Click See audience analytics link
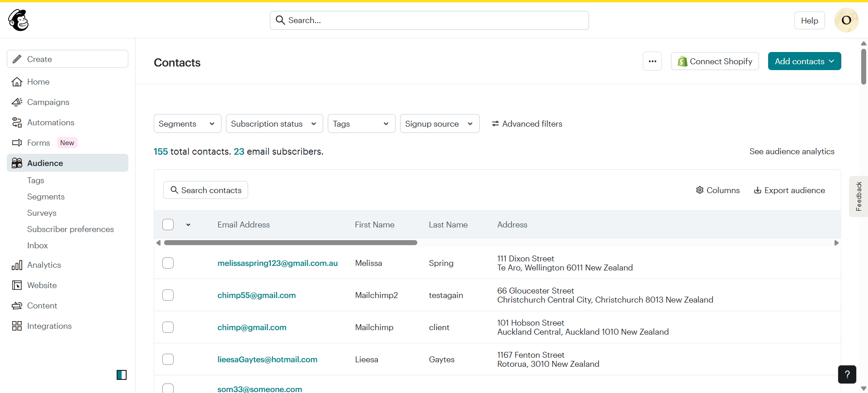Image resolution: width=868 pixels, height=393 pixels. (x=792, y=152)
